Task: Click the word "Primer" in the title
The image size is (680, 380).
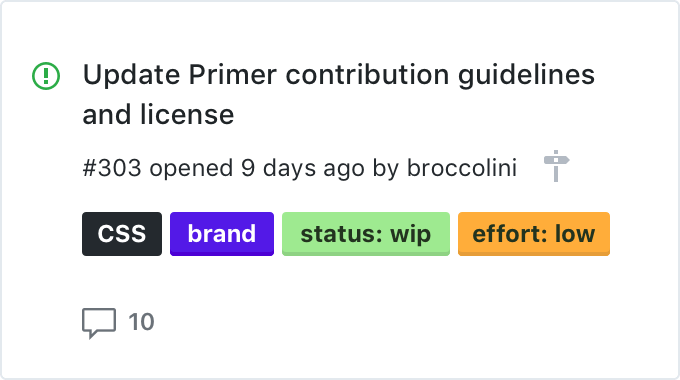Action: coord(232,75)
